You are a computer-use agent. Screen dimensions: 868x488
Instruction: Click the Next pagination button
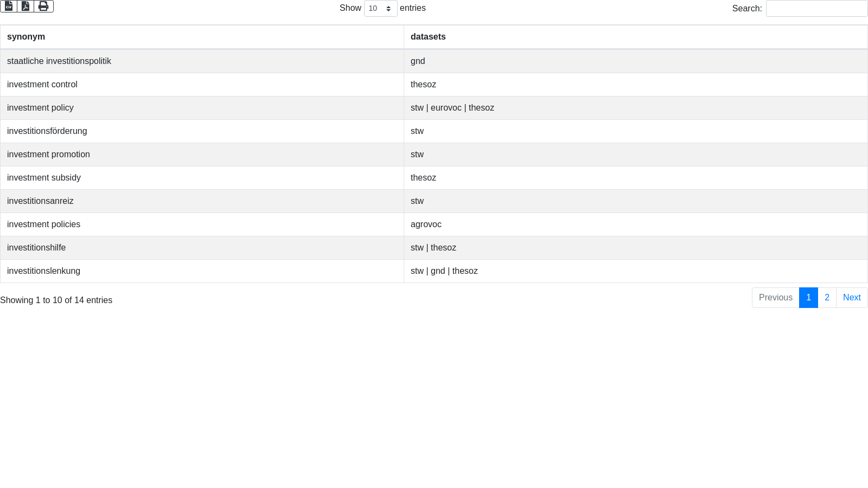tap(852, 298)
